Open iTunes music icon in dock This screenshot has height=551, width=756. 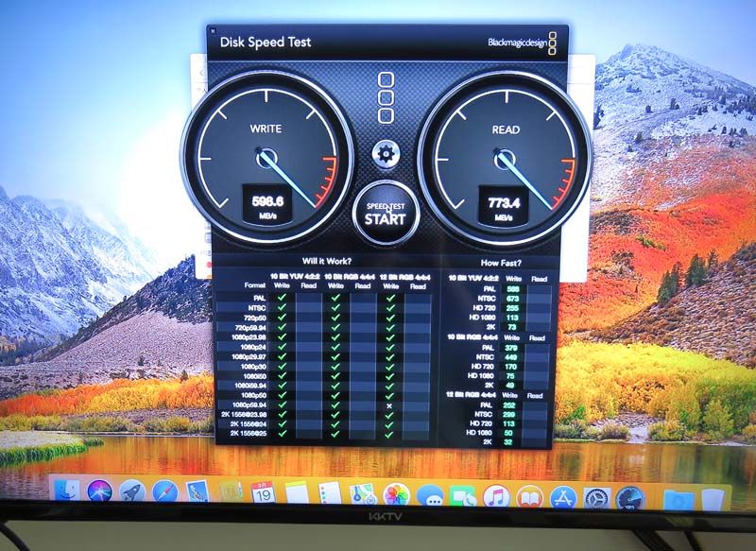tap(496, 495)
